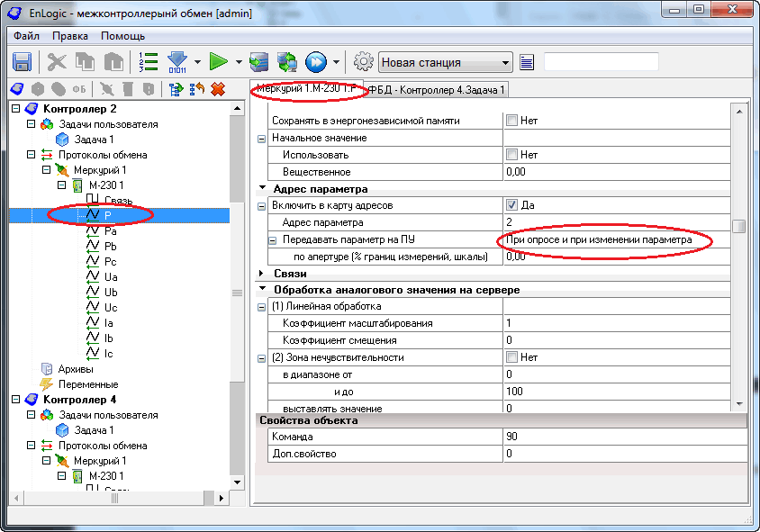Click the tree horizontal scroll right arrow

coord(222,498)
